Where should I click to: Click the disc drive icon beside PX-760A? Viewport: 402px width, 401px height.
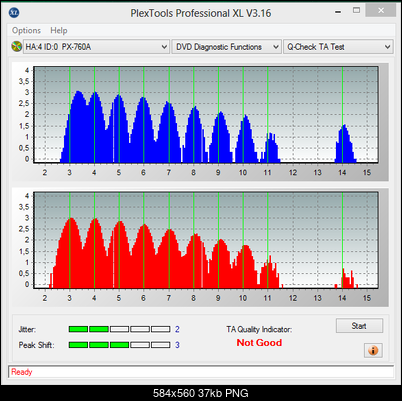[17, 47]
